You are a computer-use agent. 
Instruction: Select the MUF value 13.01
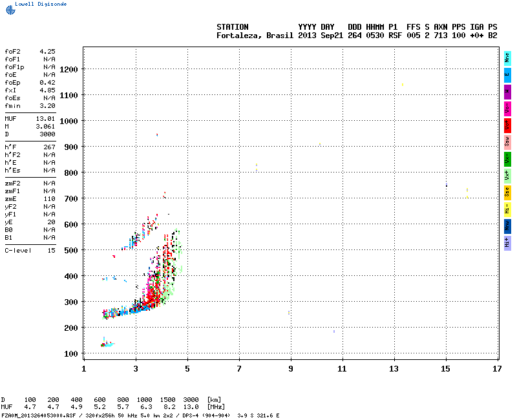tap(45, 119)
